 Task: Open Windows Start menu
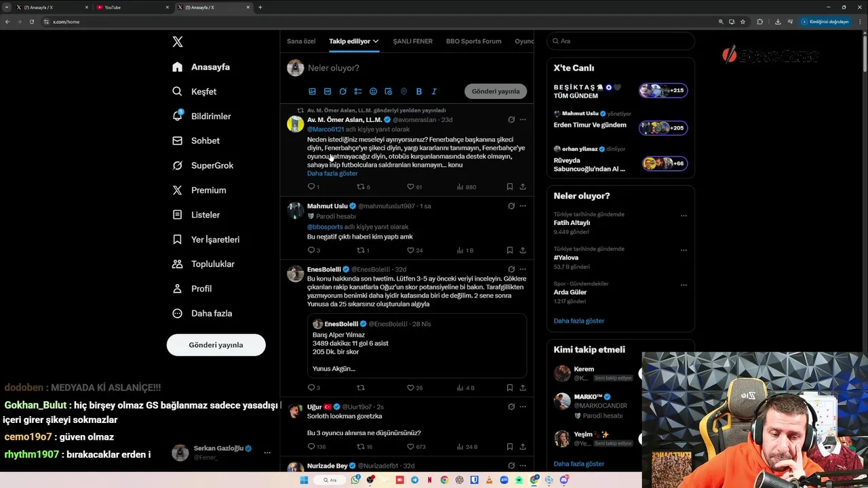pyautogui.click(x=304, y=480)
